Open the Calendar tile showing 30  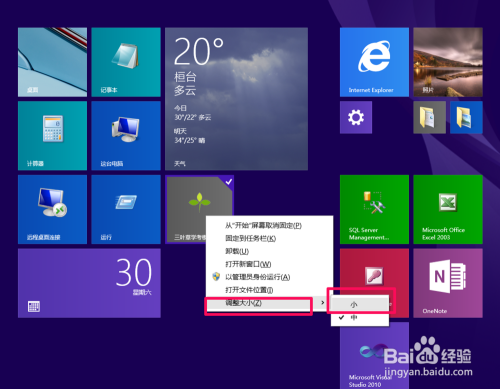[89, 283]
